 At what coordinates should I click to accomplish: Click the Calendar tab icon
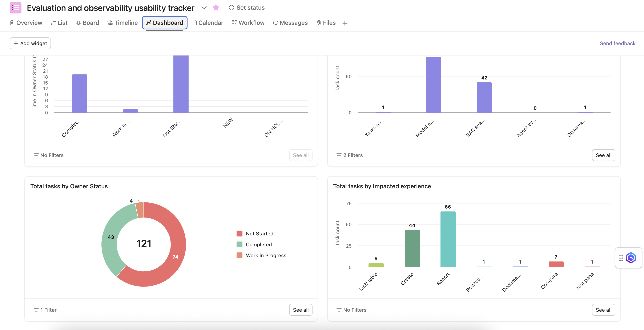pyautogui.click(x=194, y=23)
